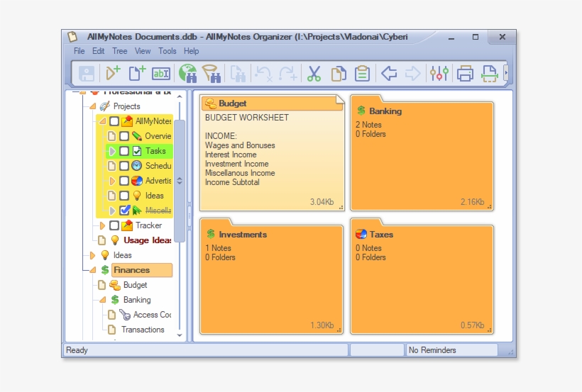582x392 pixels.
Task: Open the Help menu
Action: (192, 51)
